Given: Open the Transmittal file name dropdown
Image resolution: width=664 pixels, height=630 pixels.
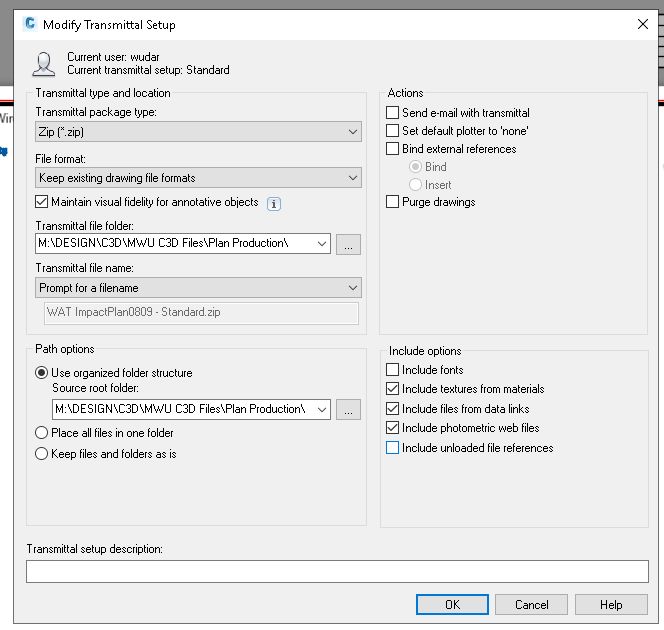Looking at the screenshot, I should point(198,288).
